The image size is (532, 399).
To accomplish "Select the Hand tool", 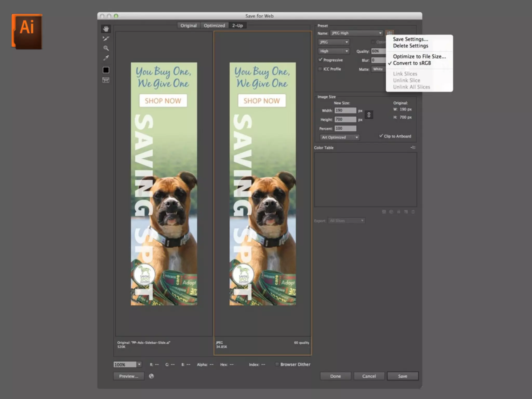I will pyautogui.click(x=106, y=29).
